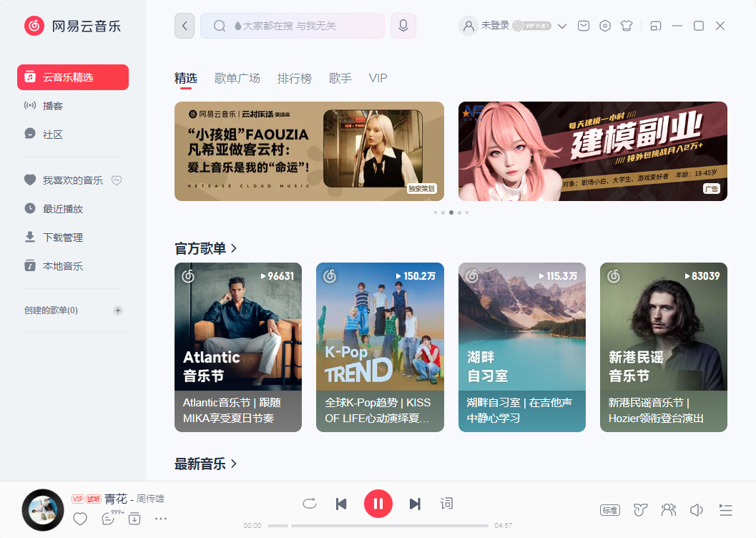Viewport: 756px width, 538px height.
Task: Switch to the VIP tab
Action: [378, 78]
